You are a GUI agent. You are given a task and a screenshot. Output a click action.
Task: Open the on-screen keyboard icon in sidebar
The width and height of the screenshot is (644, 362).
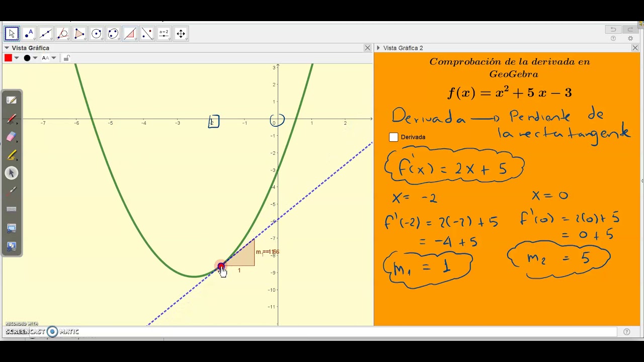pyautogui.click(x=12, y=209)
